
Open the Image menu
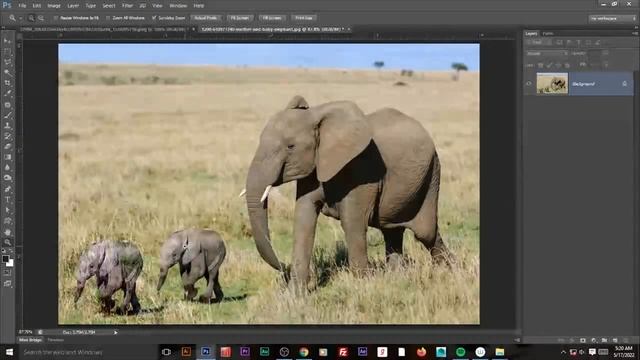(54, 6)
